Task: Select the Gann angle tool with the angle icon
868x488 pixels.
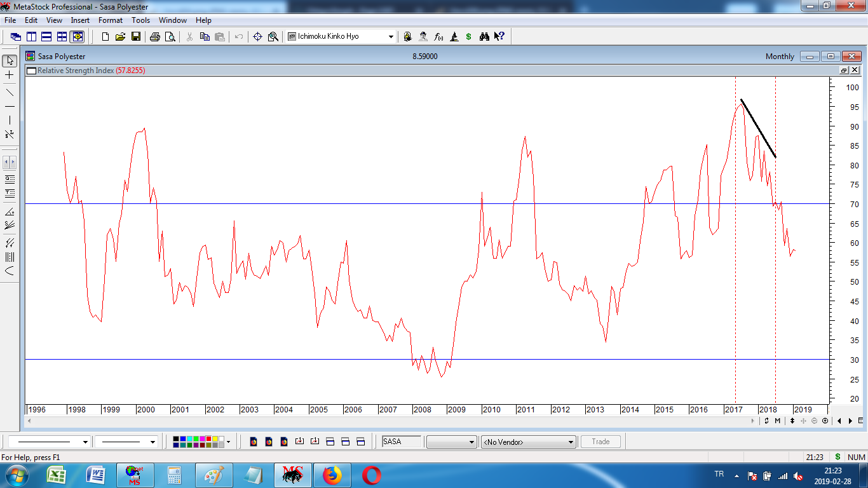Action: (10, 212)
